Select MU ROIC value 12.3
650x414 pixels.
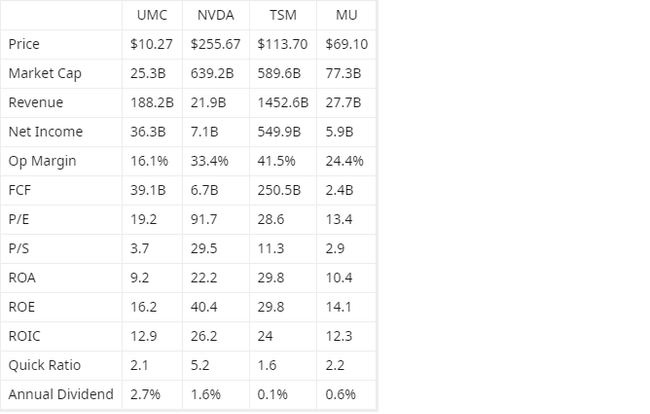click(339, 336)
